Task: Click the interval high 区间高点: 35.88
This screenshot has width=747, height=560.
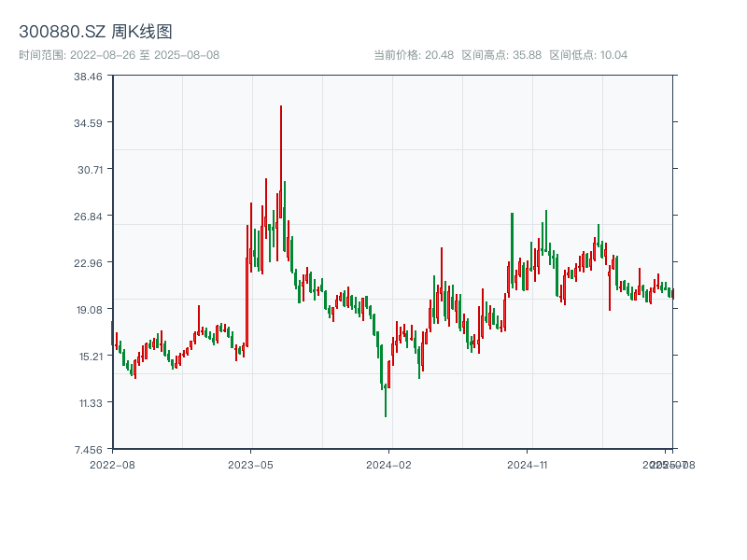Action: pyautogui.click(x=501, y=55)
